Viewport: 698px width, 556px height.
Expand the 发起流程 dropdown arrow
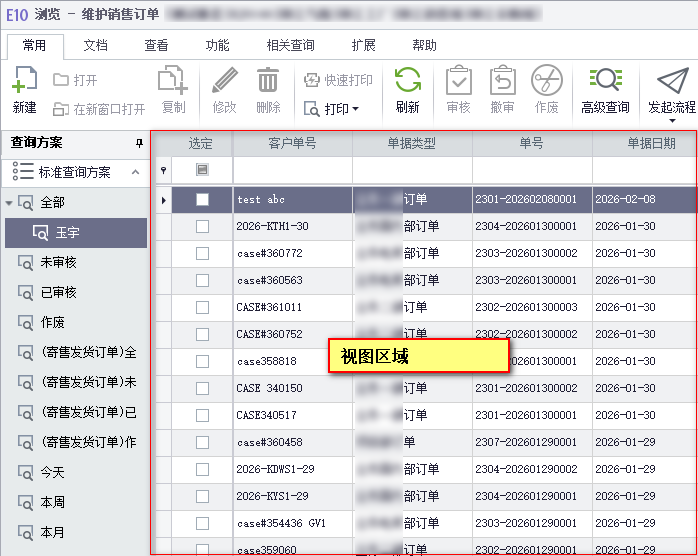pos(671,121)
